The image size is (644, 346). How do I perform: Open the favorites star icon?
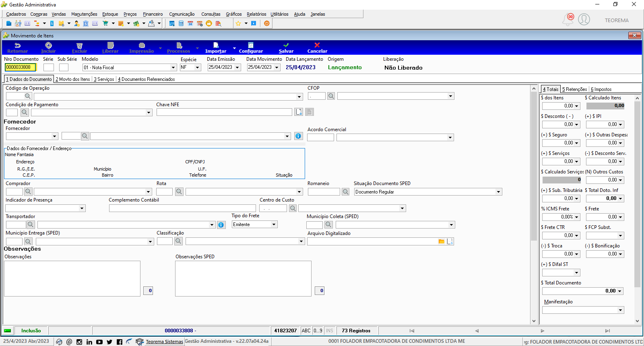[x=238, y=23]
